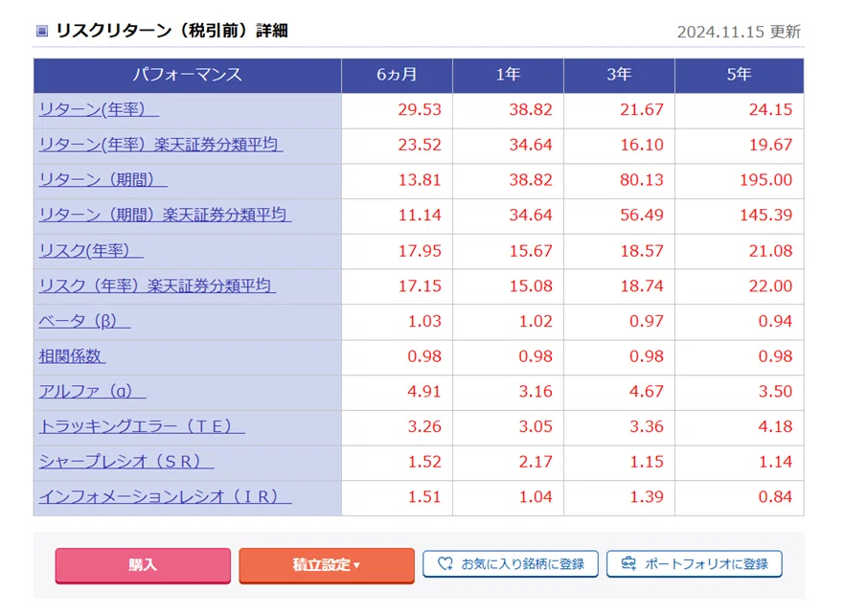845x616 pixels.
Task: Click the portfolio icon on register button
Action: point(628,563)
